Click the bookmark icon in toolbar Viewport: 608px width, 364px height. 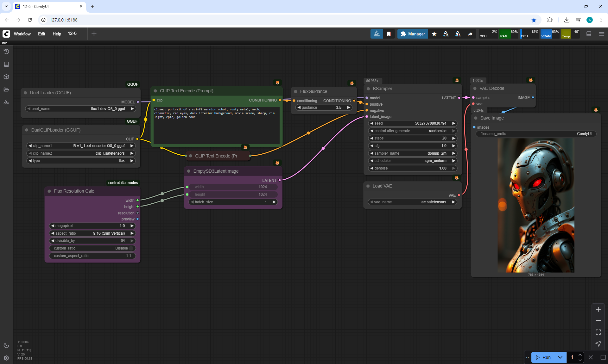pos(389,34)
